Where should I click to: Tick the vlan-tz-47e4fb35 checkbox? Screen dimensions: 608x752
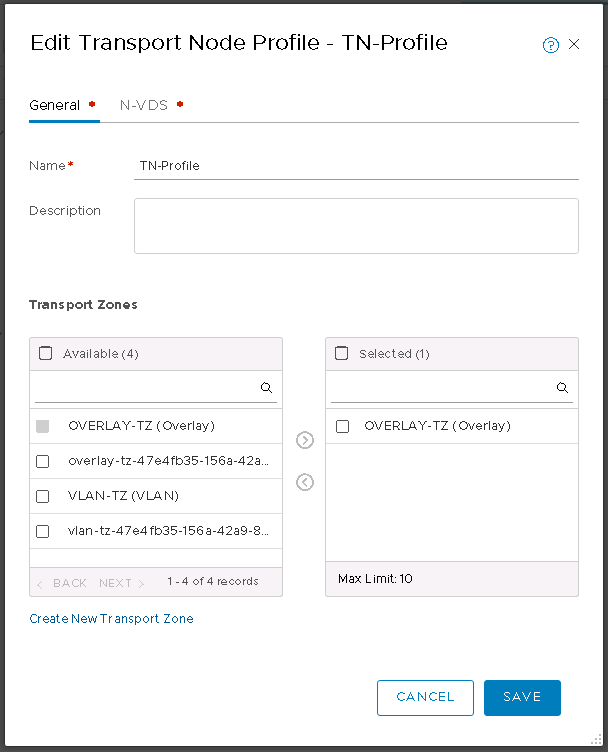pyautogui.click(x=43, y=531)
